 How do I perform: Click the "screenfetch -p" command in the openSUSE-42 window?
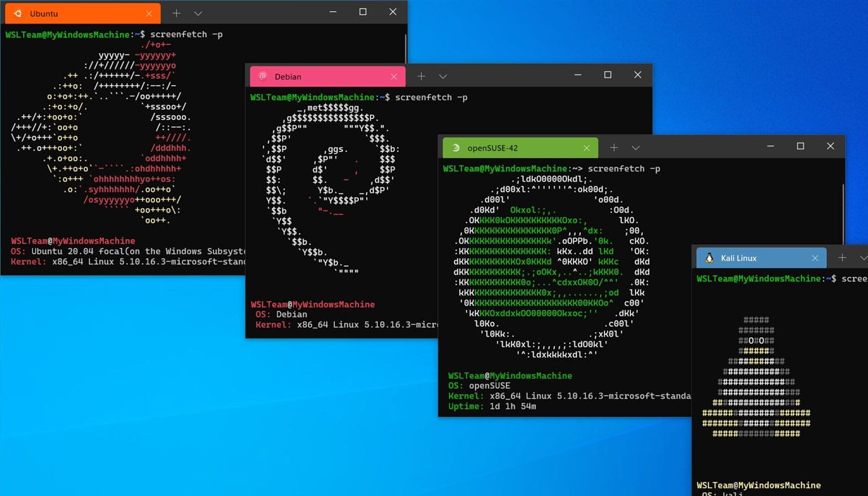(624, 169)
